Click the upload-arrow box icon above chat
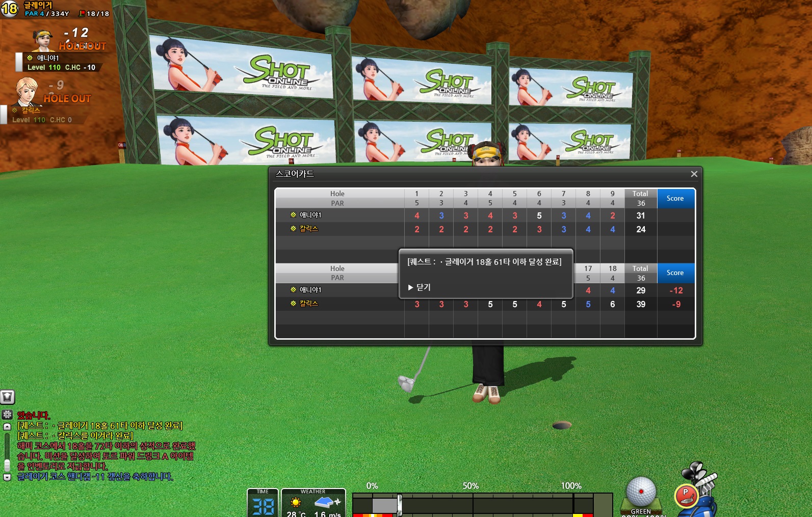812x517 pixels. pos(8,397)
